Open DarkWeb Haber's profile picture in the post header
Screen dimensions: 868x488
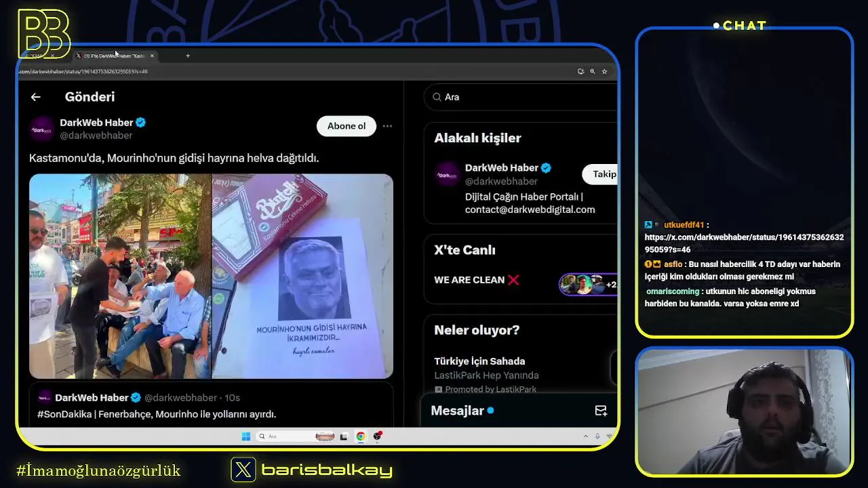(x=41, y=129)
